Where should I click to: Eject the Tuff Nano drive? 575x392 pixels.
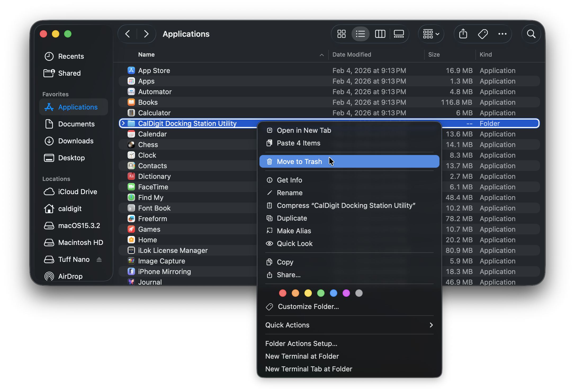[x=99, y=259]
